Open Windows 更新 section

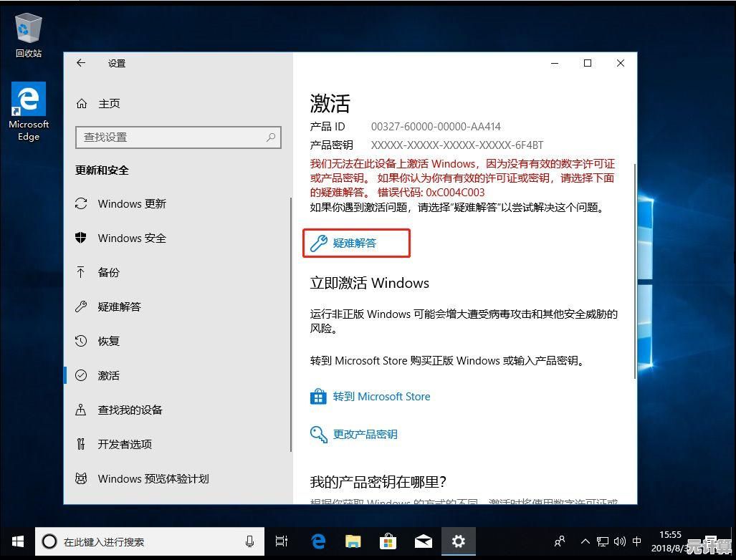click(131, 204)
